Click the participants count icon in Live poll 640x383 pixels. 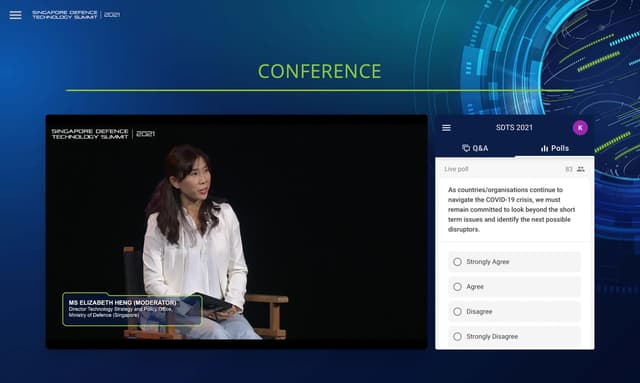point(580,169)
